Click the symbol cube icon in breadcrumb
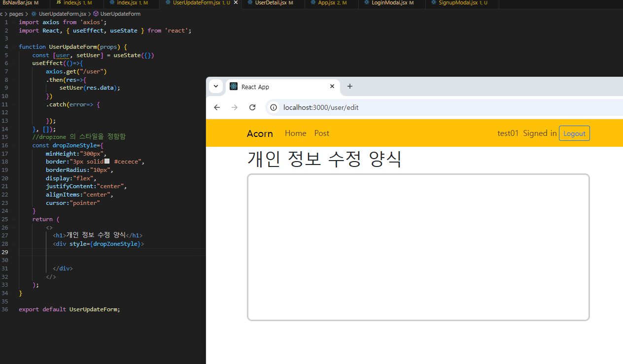 96,14
